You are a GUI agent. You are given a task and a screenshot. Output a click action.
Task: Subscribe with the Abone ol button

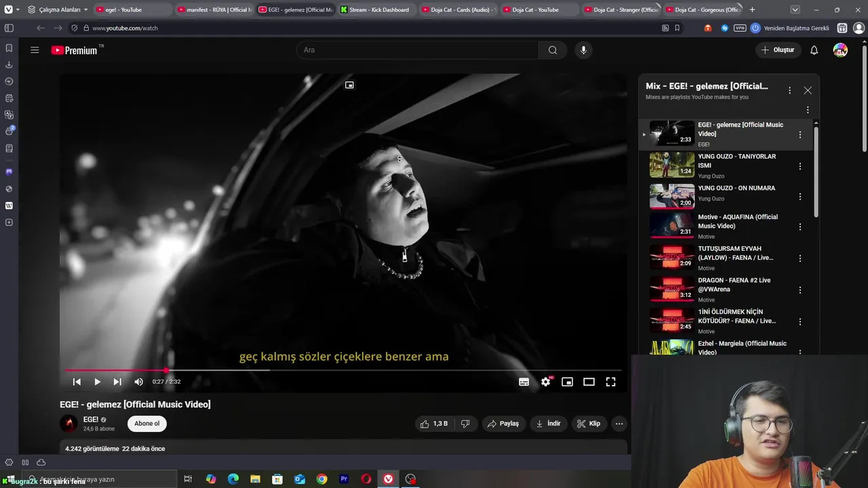tap(147, 424)
